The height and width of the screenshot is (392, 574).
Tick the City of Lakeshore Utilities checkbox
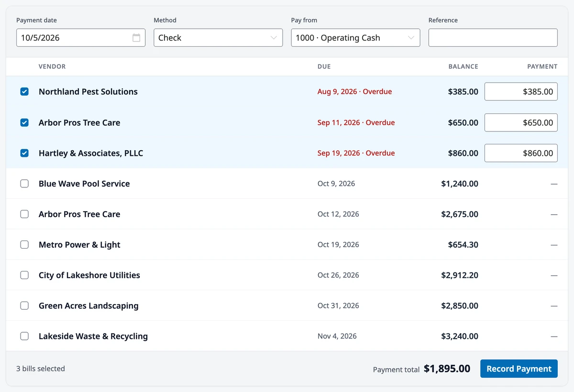coord(24,275)
